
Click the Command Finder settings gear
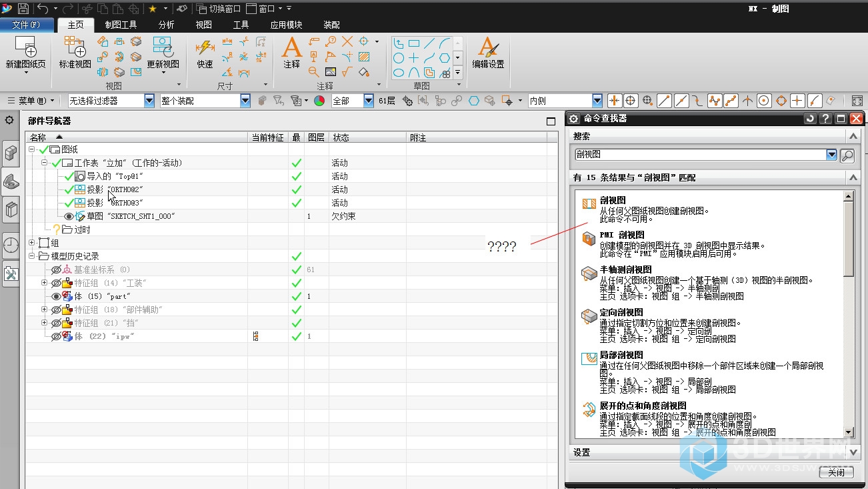pyautogui.click(x=573, y=119)
